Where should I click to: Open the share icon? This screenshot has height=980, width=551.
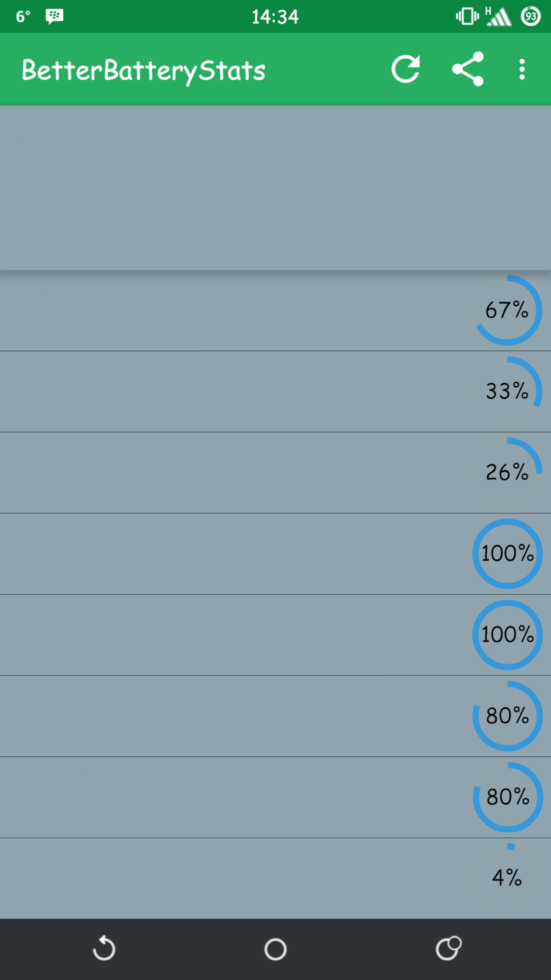tap(468, 69)
